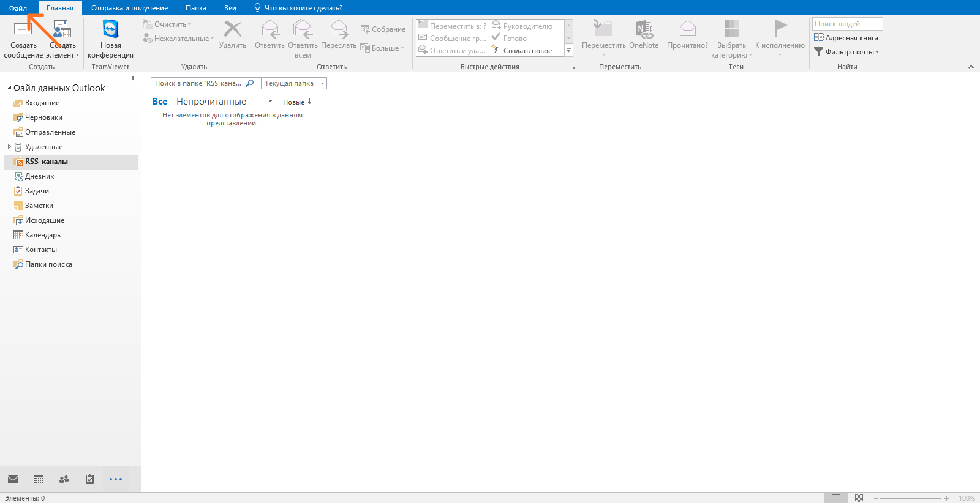Click the Поиск людей search field
This screenshot has height=503, width=980.
tap(847, 24)
